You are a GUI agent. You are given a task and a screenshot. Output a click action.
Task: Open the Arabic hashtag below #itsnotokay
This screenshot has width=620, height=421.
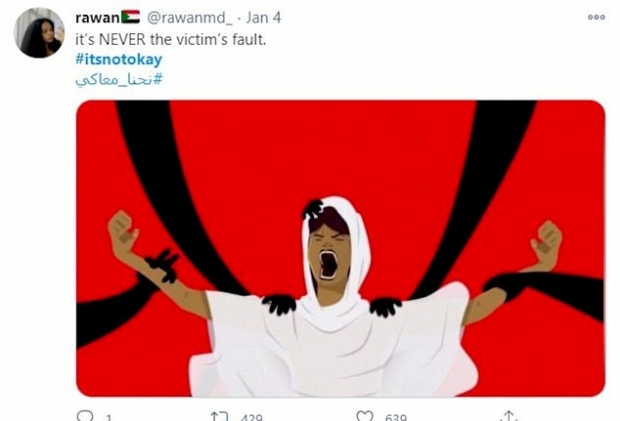click(119, 79)
